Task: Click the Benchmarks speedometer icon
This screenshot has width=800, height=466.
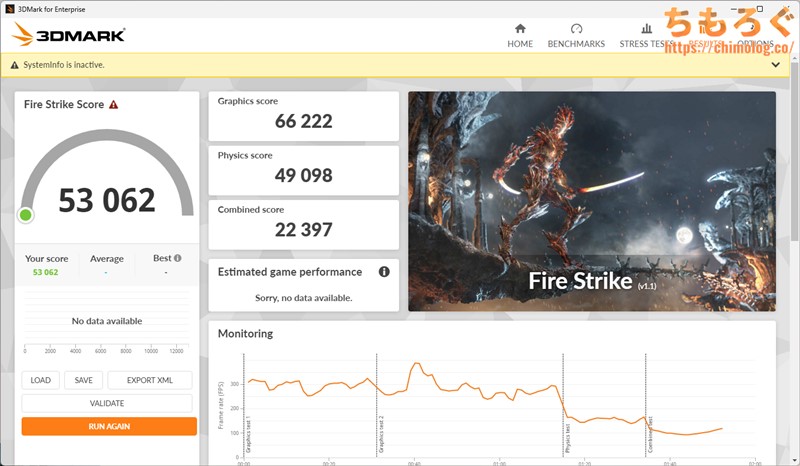Action: 576,29
